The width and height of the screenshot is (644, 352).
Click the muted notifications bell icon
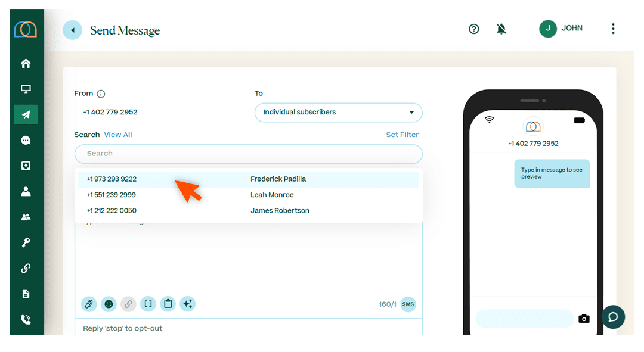click(x=501, y=29)
